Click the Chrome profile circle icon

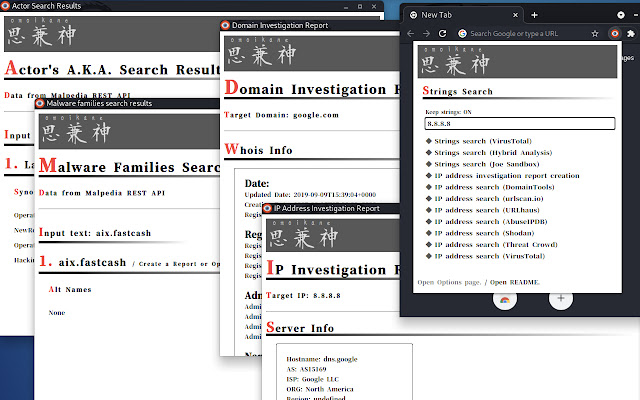621,15
